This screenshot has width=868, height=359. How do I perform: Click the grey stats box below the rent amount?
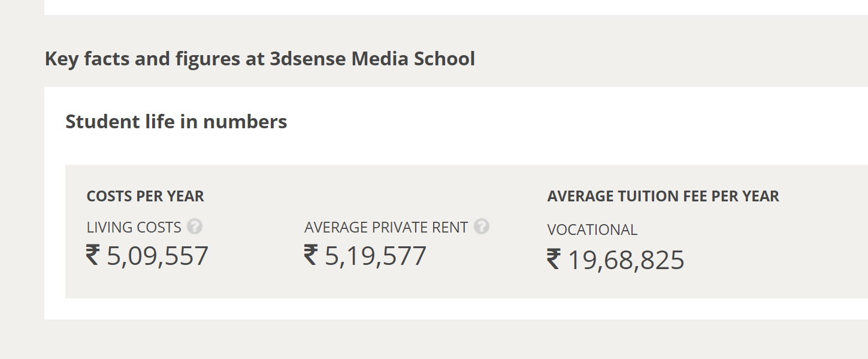365,285
